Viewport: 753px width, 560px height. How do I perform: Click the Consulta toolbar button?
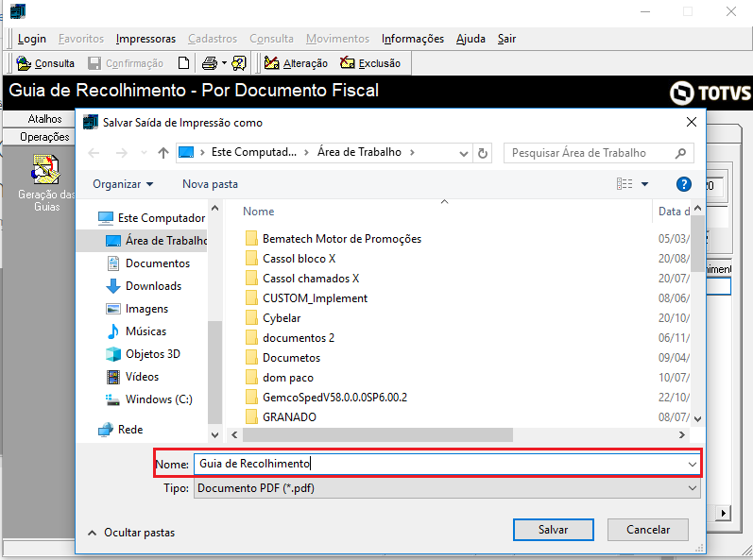coord(45,63)
